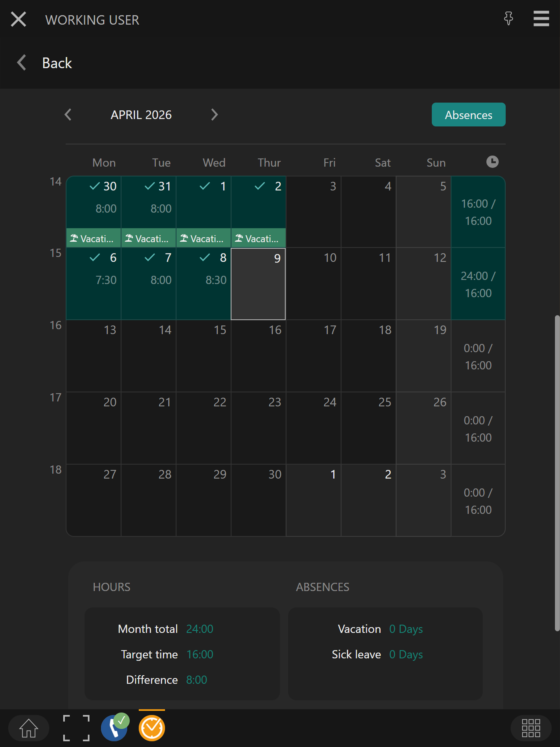Go to previous month arrow
Viewport: 560px width, 747px height.
click(x=68, y=115)
